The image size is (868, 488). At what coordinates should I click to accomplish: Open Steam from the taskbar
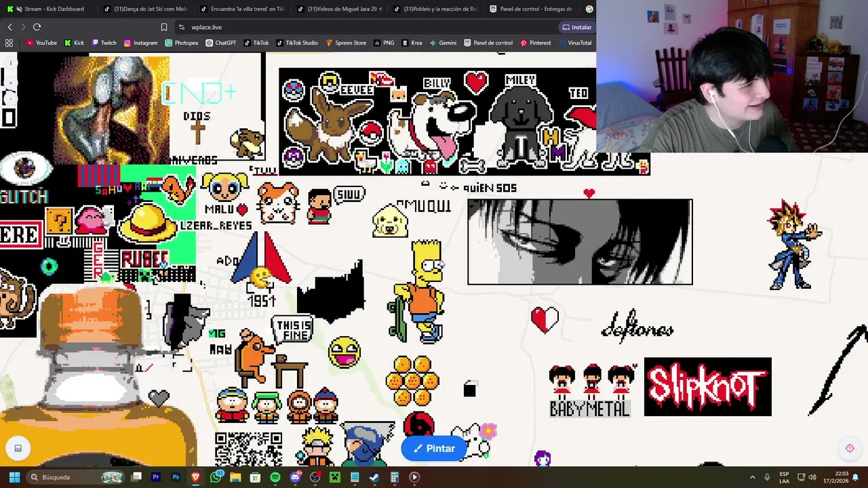(374, 477)
